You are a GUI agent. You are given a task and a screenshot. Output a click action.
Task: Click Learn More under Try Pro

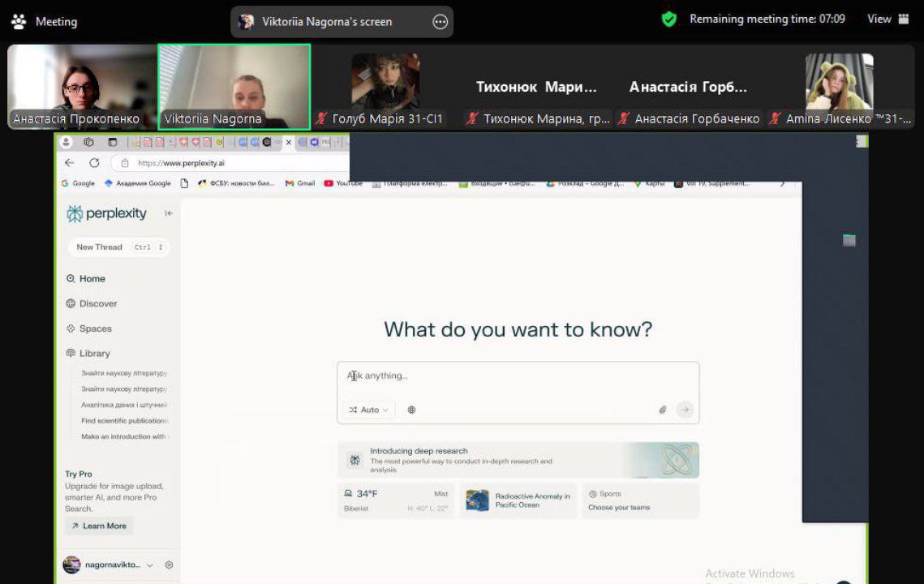[99, 526]
